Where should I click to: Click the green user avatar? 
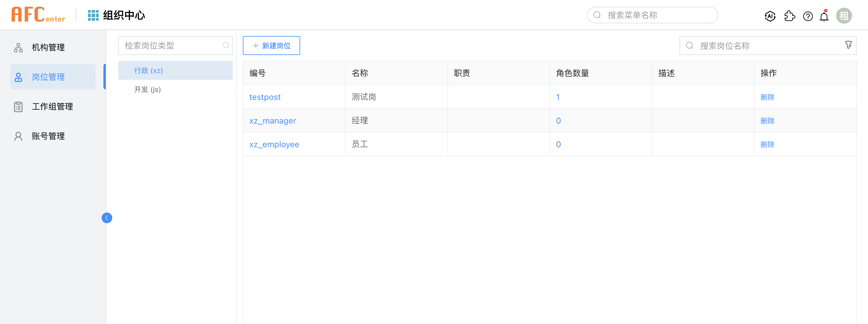tap(843, 16)
